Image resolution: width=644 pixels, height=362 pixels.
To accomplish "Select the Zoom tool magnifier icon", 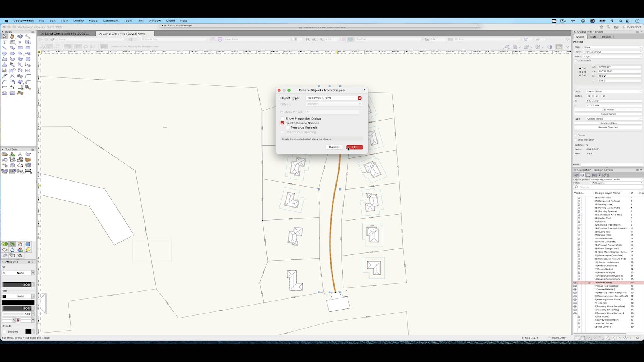I will (28, 36).
